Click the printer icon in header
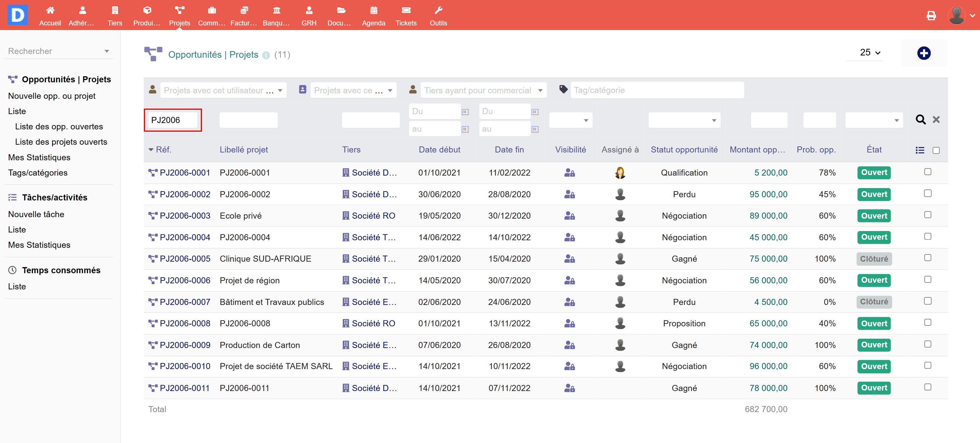980x443 pixels. click(x=931, y=16)
